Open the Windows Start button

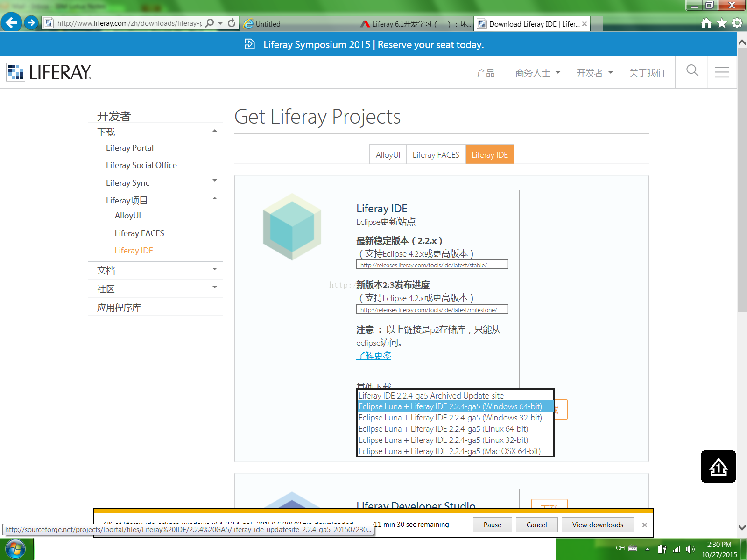(15, 549)
